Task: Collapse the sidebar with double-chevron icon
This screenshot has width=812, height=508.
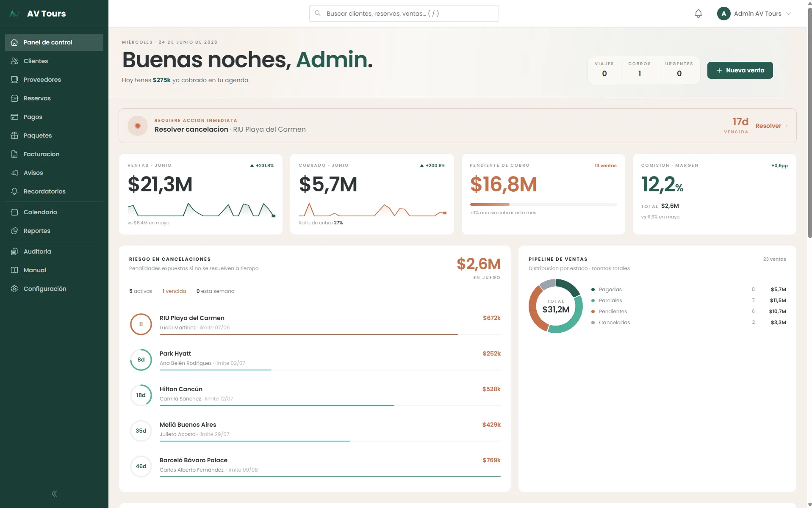Action: 54,494
